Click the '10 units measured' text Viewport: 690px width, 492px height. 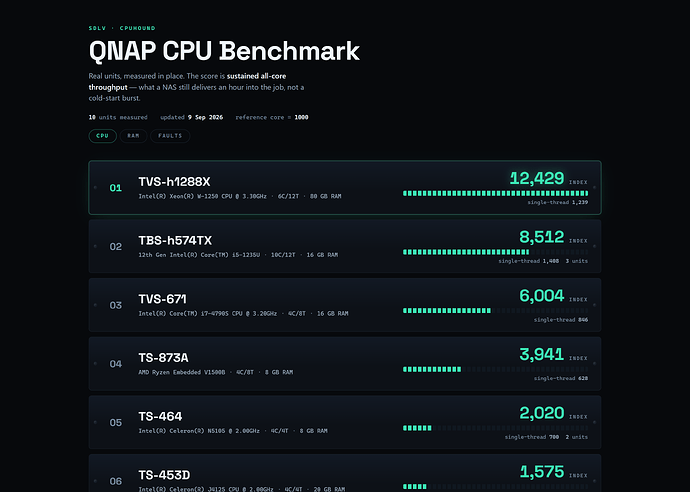point(118,117)
